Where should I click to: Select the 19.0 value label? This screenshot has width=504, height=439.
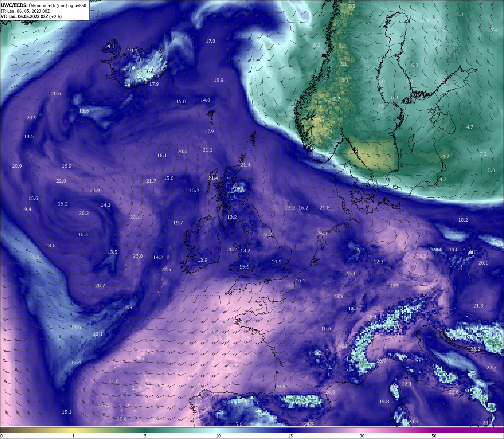point(454,250)
